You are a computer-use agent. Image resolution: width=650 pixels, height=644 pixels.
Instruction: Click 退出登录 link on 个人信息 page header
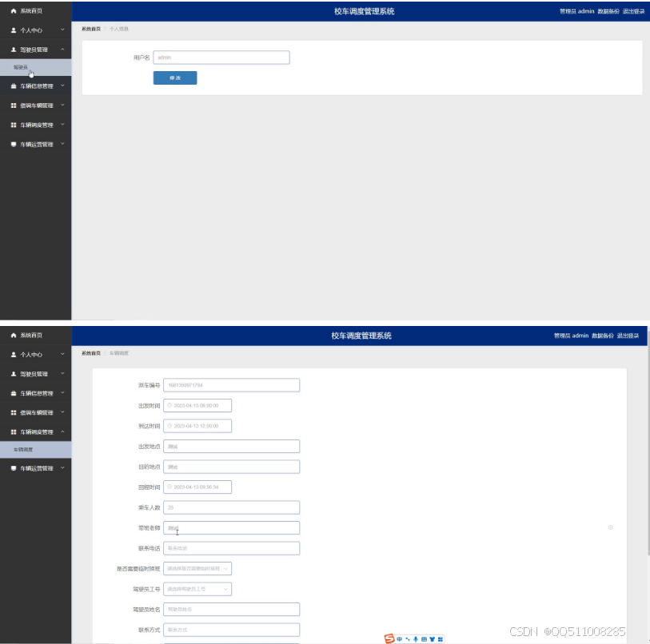pos(633,11)
